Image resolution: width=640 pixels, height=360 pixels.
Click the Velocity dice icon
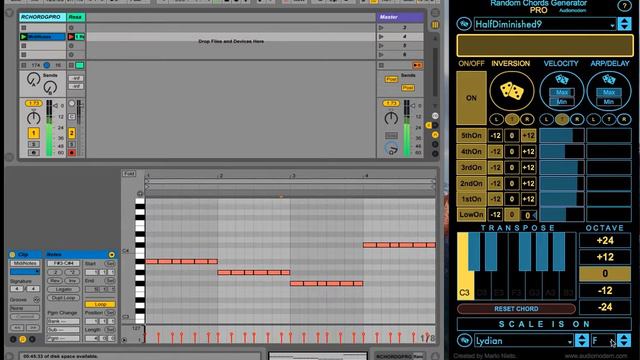coord(562,80)
